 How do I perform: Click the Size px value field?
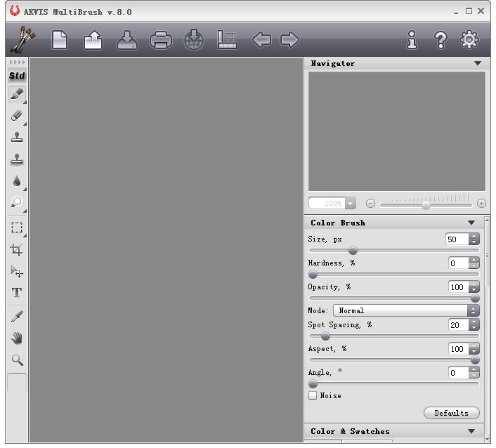(x=457, y=239)
